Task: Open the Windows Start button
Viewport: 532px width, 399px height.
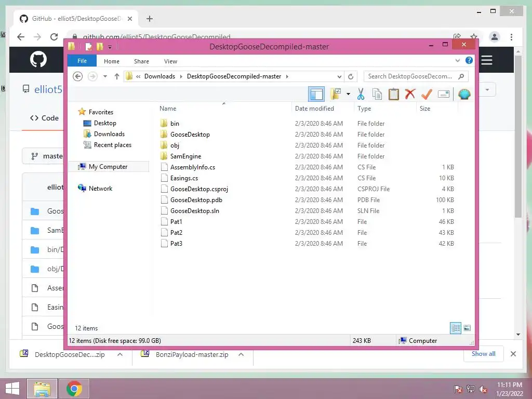Action: (12, 389)
